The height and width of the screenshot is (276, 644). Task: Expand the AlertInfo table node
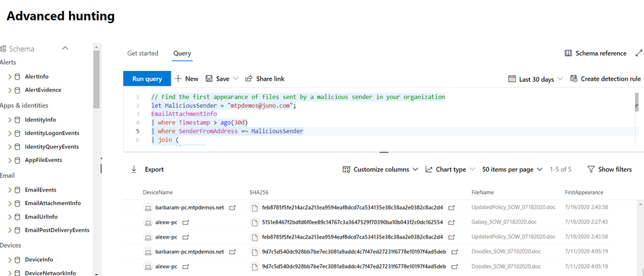(x=10, y=77)
